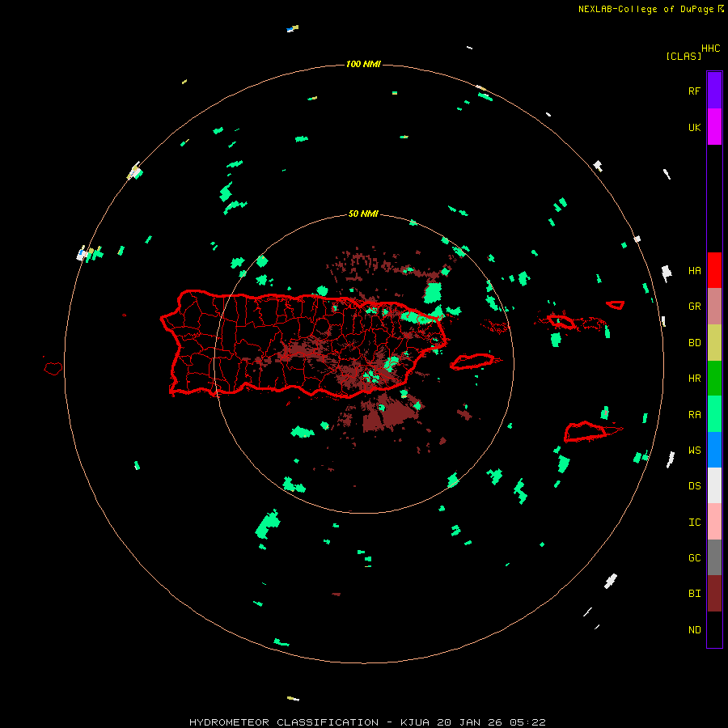The width and height of the screenshot is (728, 728).
Task: Click the HR legend label
Action: (695, 379)
